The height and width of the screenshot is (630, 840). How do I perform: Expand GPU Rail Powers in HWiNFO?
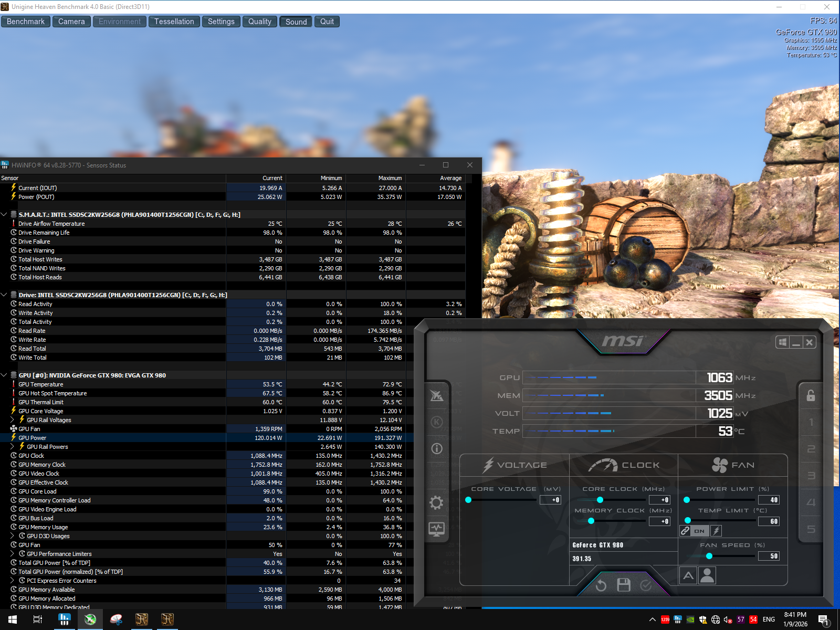13,446
